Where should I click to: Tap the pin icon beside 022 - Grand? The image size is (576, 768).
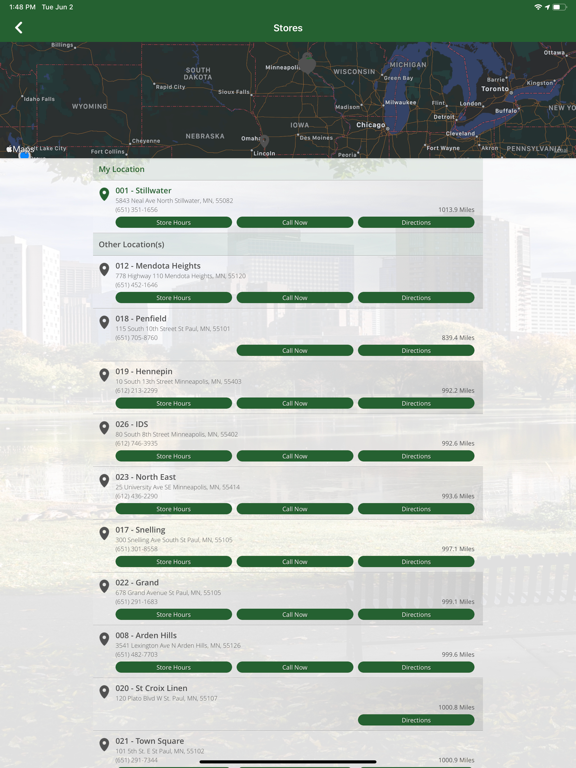[x=104, y=587]
